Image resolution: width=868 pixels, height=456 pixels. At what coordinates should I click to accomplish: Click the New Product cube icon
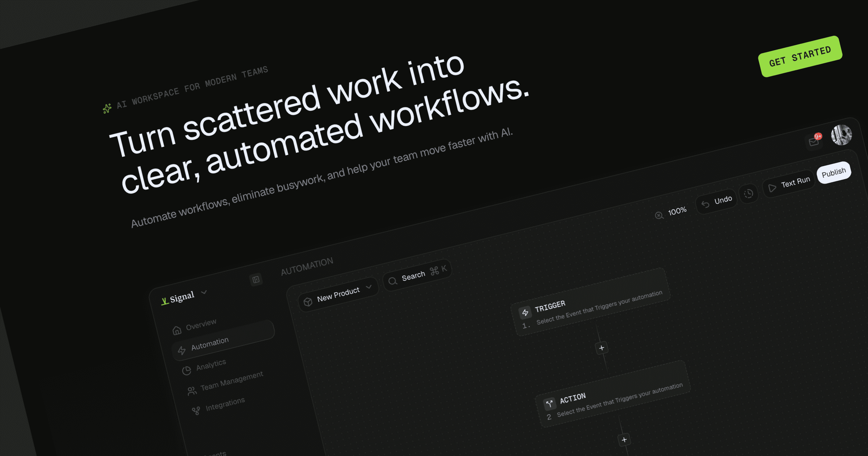308,302
